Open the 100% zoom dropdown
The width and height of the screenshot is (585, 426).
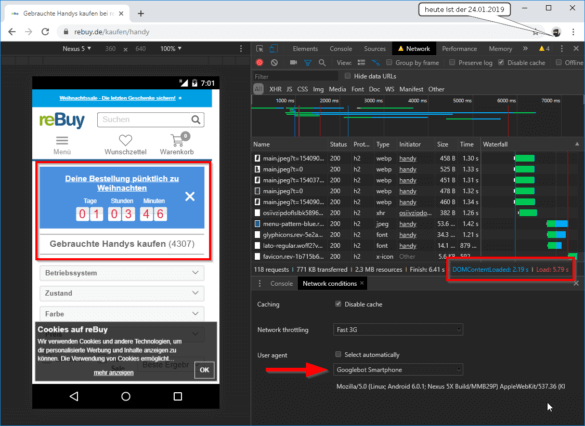point(171,48)
